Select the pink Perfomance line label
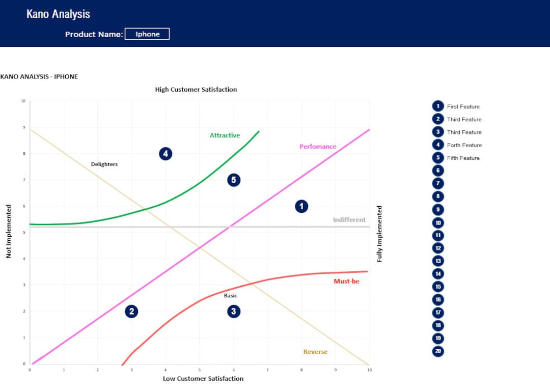 [x=318, y=147]
